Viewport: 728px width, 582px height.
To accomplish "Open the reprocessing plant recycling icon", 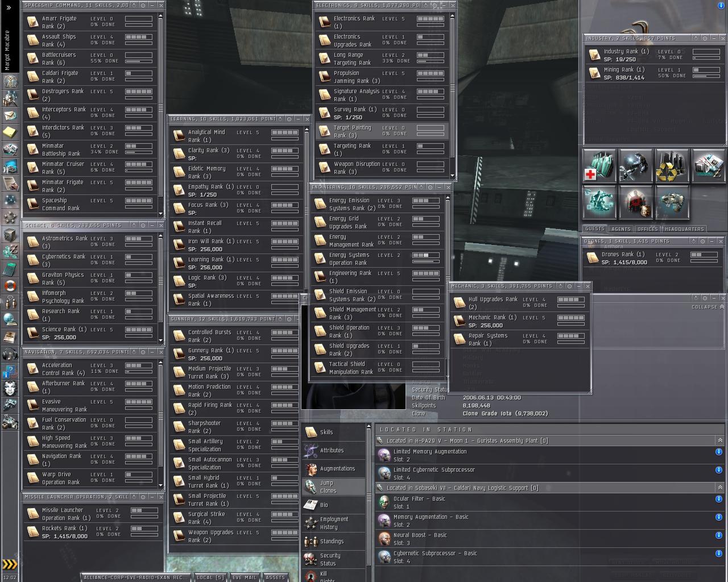I will 672,166.
